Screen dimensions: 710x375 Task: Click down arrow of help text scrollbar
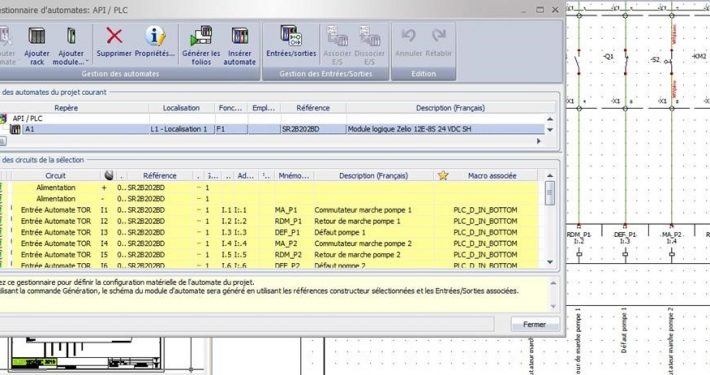[x=553, y=306]
